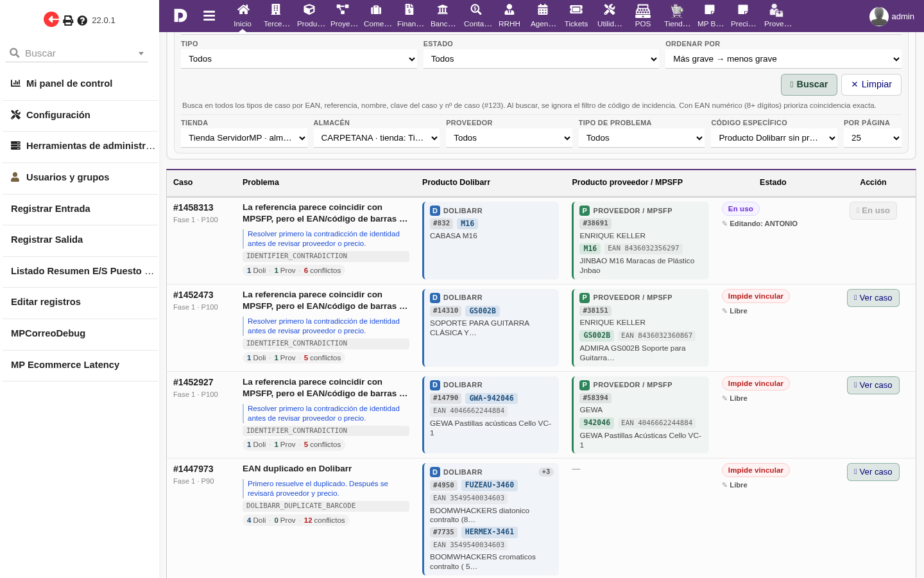Screen dimensions: 924x578
Task: Expand the Buscar search dropdown arrow
Action: 141,53
